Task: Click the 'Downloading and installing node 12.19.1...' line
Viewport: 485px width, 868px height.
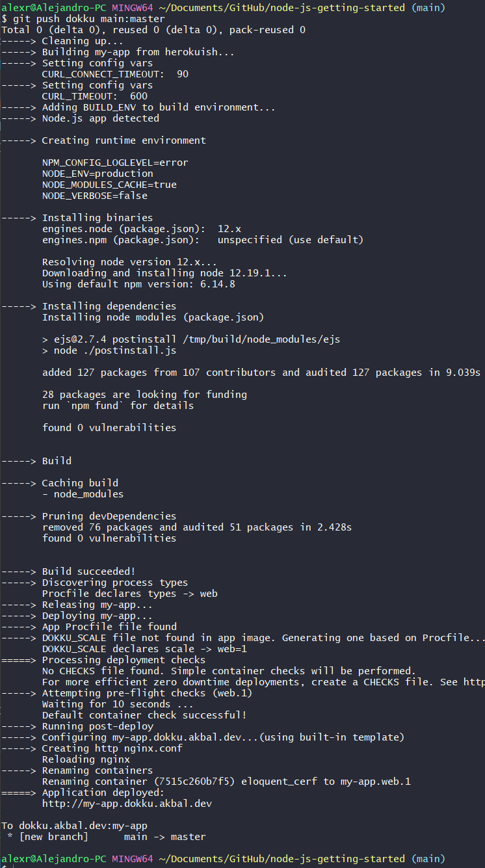Action: (164, 273)
